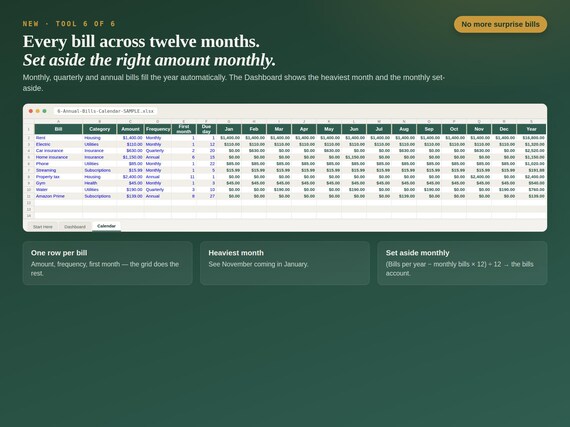Click the Annual frequency cell in the Home insurance row

click(158, 157)
